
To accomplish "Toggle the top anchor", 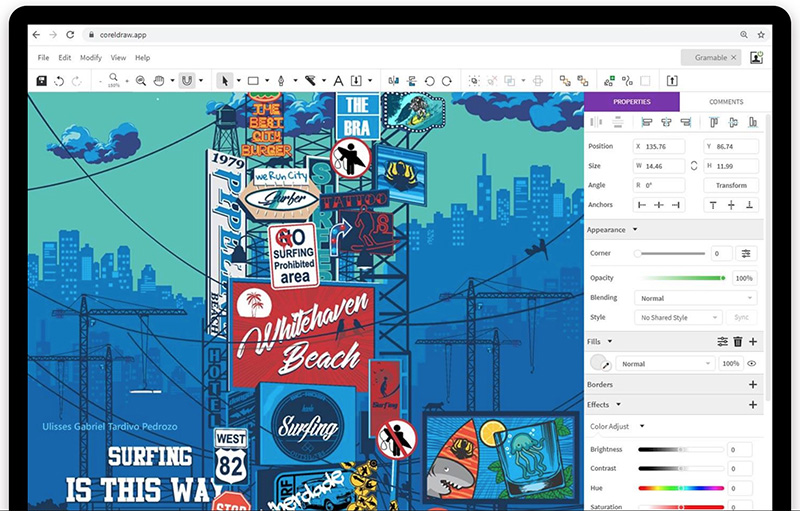I will pos(713,205).
